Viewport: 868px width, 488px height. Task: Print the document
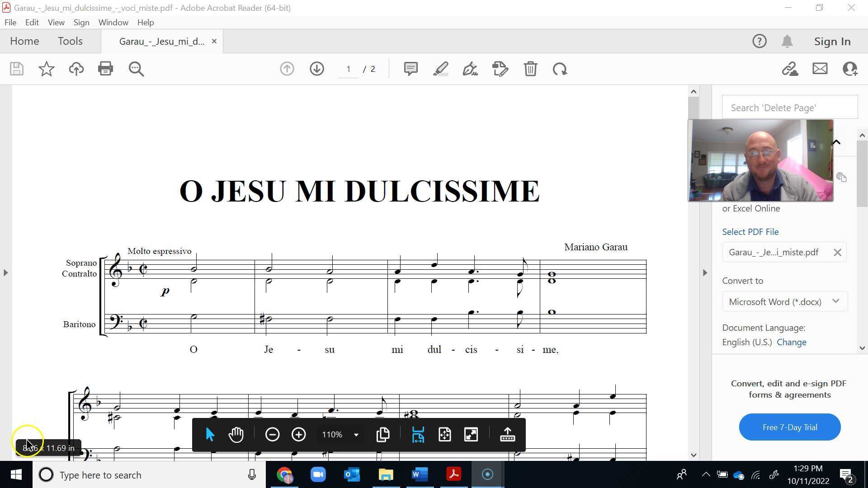pyautogui.click(x=105, y=69)
